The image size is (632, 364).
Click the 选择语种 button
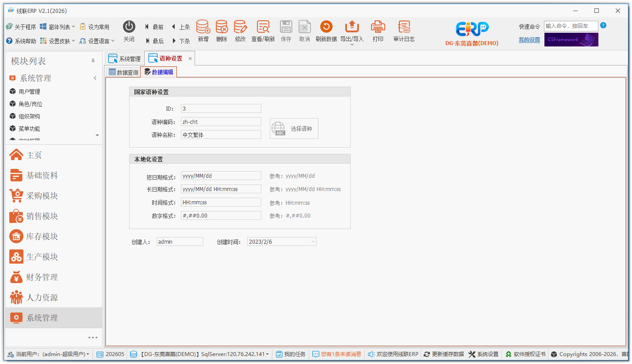coord(294,129)
